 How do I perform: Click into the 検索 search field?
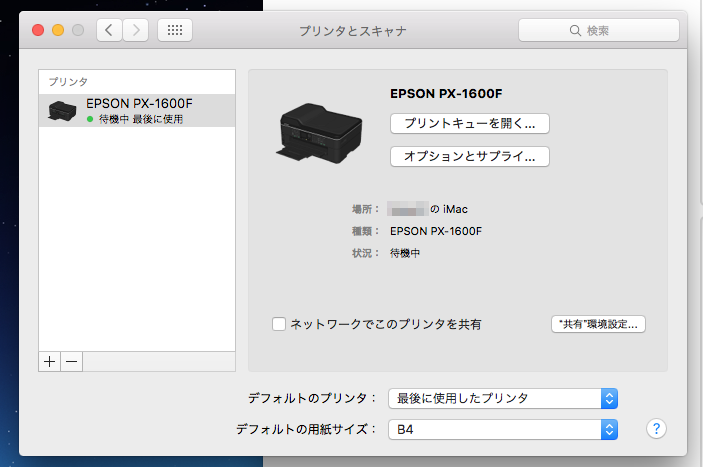pyautogui.click(x=599, y=30)
